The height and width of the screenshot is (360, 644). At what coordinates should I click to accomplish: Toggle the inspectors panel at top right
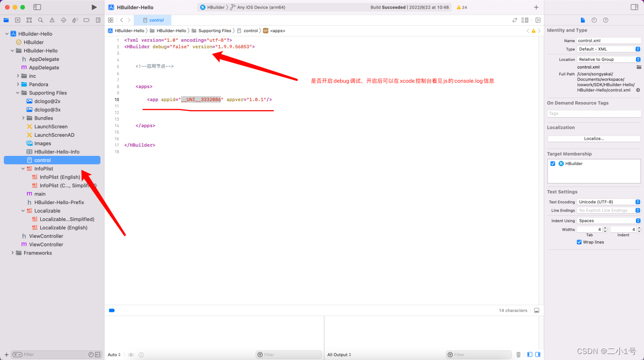click(634, 7)
